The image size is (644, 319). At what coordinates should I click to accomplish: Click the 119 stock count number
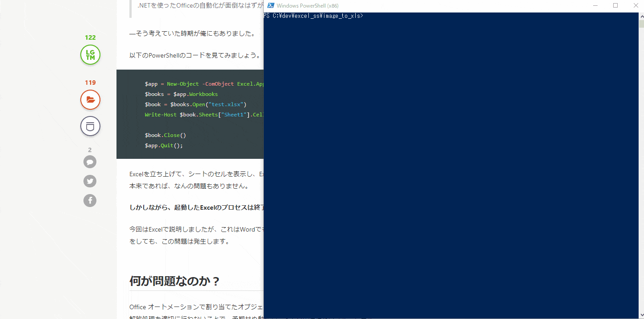click(x=90, y=83)
